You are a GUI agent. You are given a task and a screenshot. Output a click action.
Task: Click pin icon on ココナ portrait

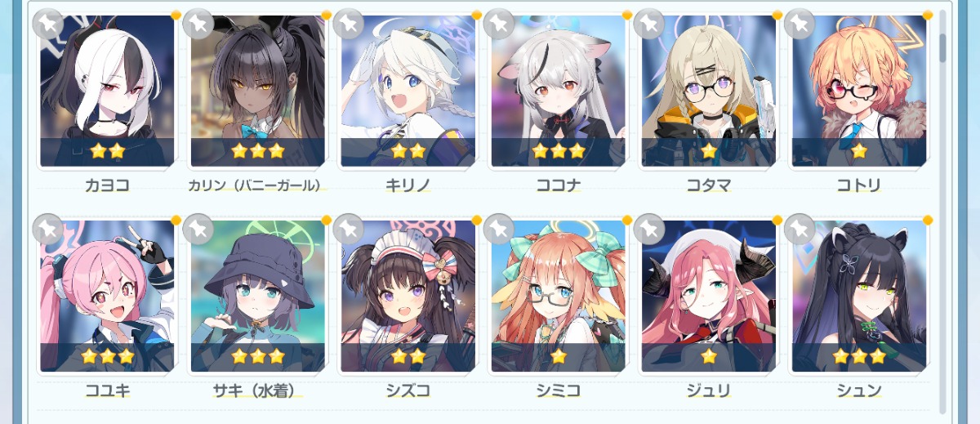pos(499,24)
